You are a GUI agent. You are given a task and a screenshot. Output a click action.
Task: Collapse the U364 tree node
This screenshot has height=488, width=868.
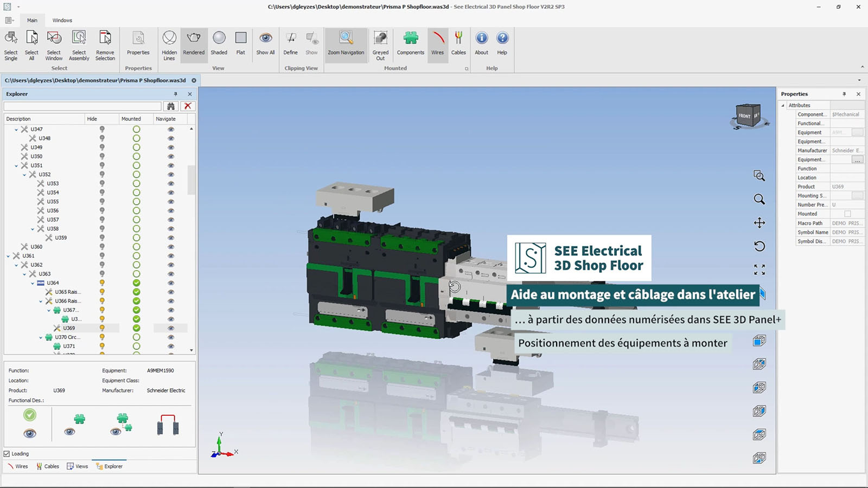pos(33,283)
